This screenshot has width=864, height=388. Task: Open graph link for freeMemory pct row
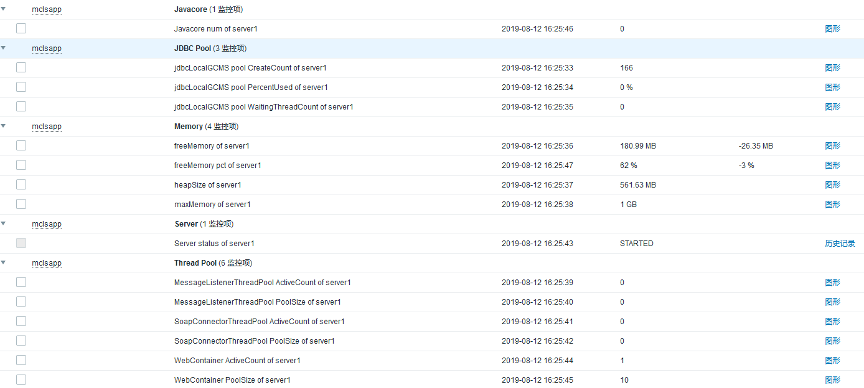(x=832, y=165)
